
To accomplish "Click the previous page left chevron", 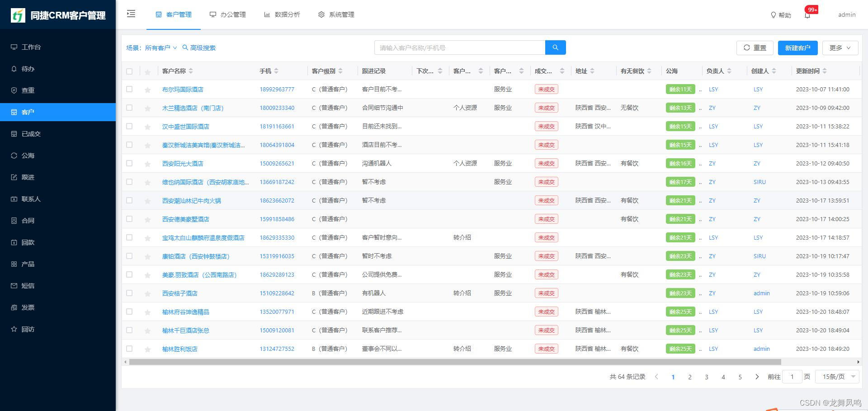I will [656, 377].
